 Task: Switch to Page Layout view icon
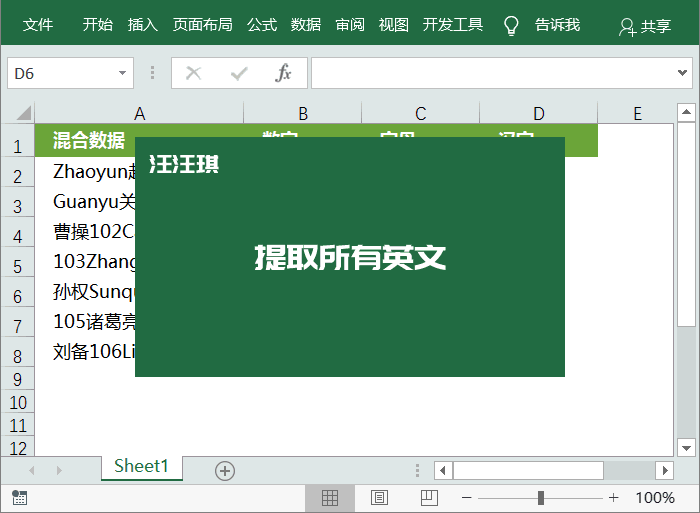click(379, 497)
